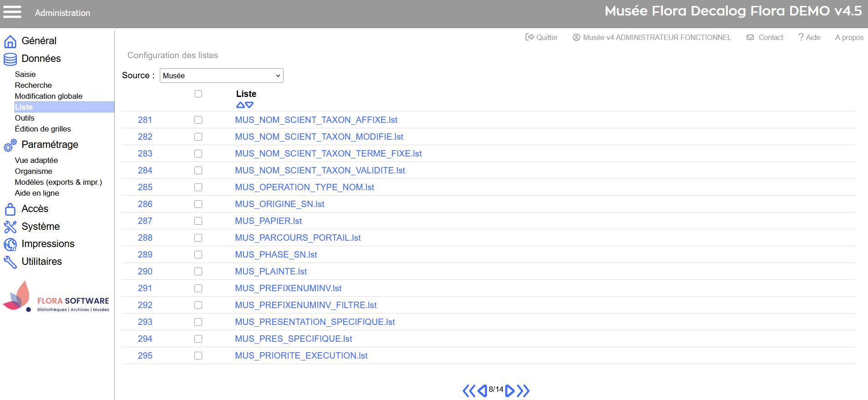Image resolution: width=868 pixels, height=400 pixels.
Task: Sort the Liste column ascending
Action: (x=240, y=105)
